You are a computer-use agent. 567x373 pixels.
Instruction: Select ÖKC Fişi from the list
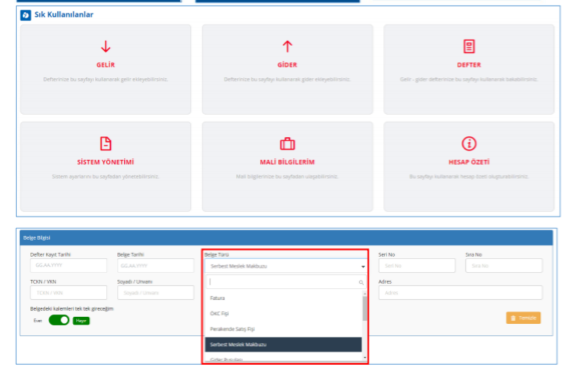tap(284, 313)
